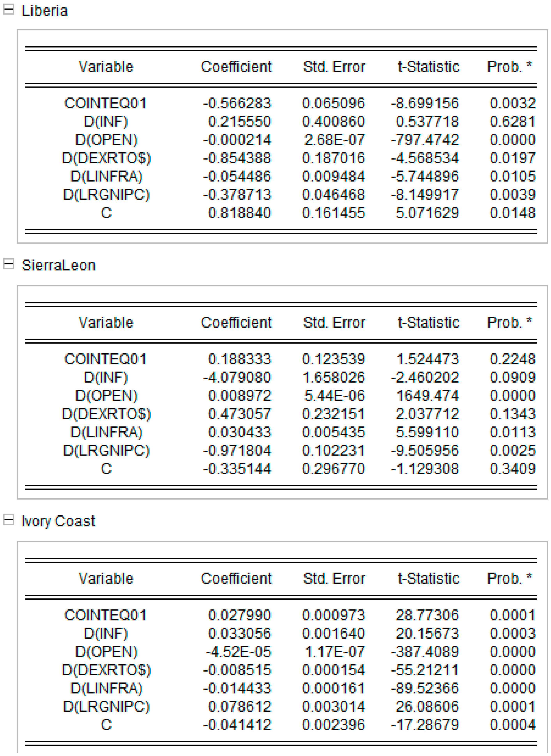
Task: Select Std. Error header in SierraLeon table
Action: (x=334, y=323)
